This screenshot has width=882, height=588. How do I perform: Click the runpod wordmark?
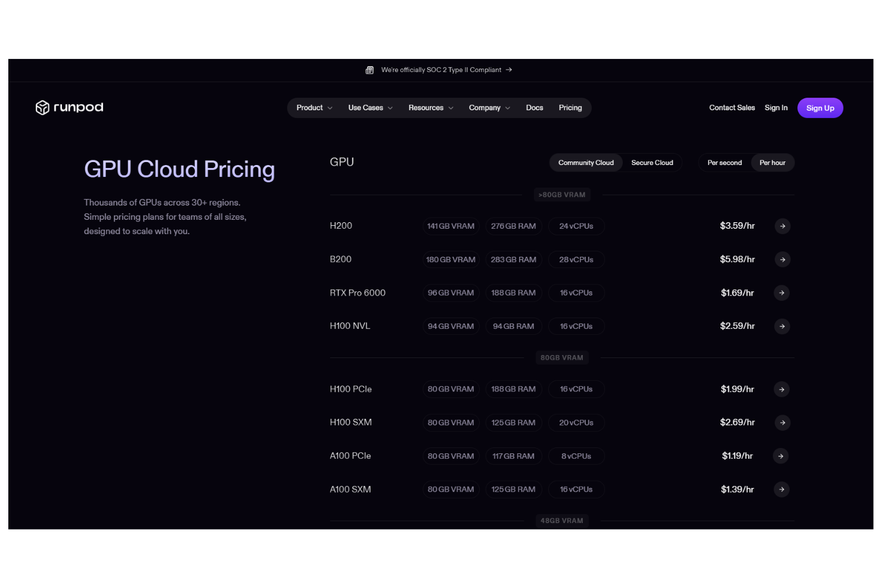(79, 108)
